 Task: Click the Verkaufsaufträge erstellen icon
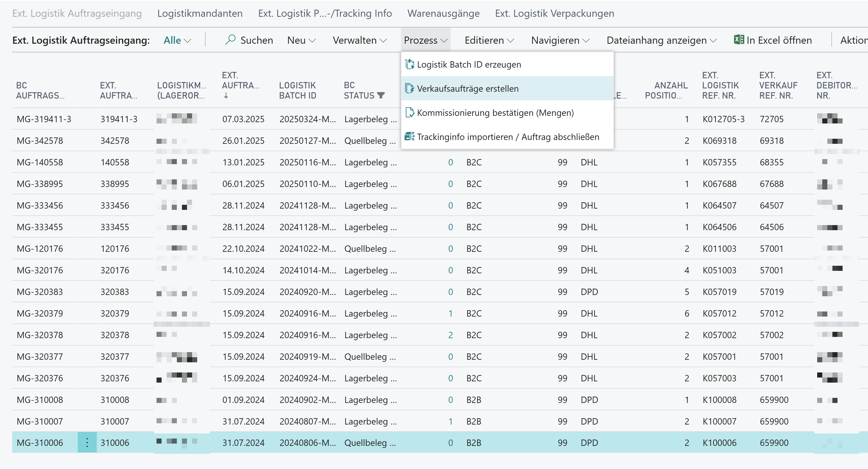click(x=409, y=89)
